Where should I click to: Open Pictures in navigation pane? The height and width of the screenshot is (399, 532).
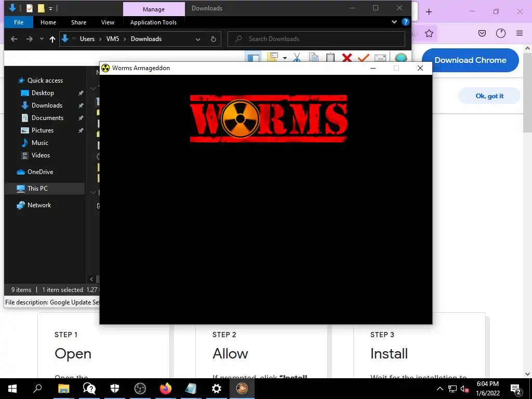(43, 130)
